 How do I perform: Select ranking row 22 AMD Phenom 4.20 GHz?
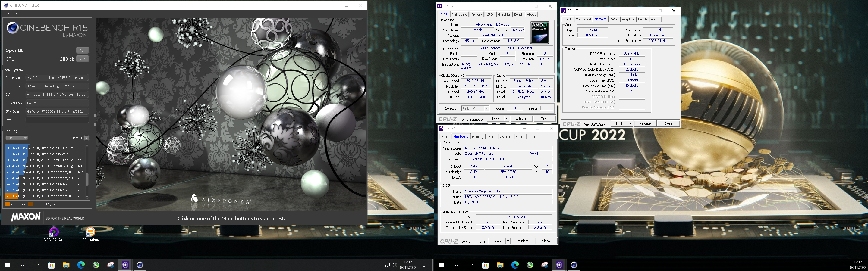tap(45, 172)
